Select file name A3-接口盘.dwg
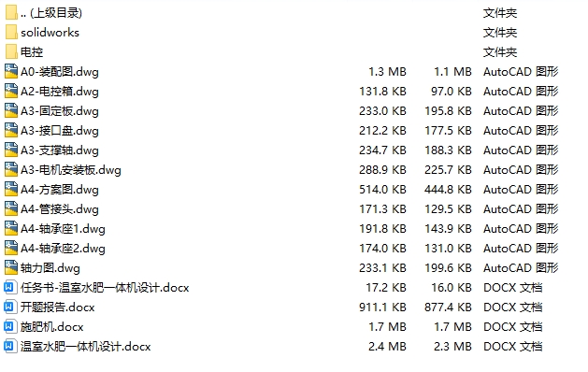 click(60, 131)
